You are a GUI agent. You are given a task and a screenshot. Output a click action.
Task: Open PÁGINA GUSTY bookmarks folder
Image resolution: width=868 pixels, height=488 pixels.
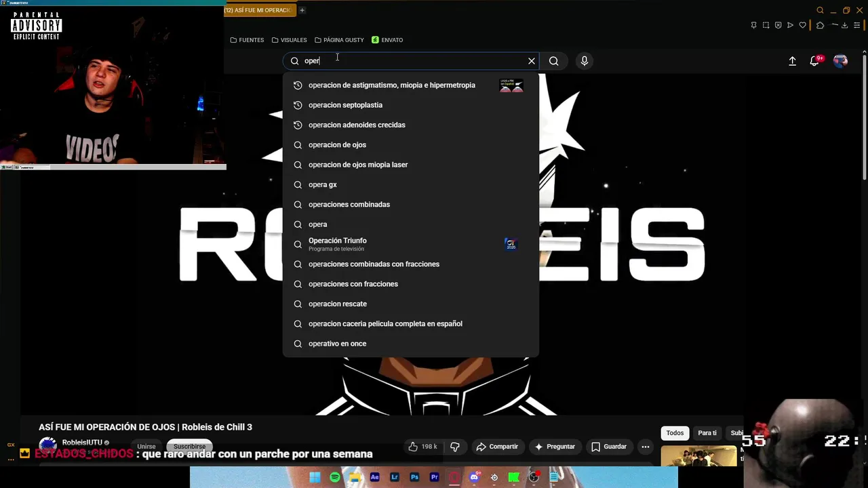point(339,40)
